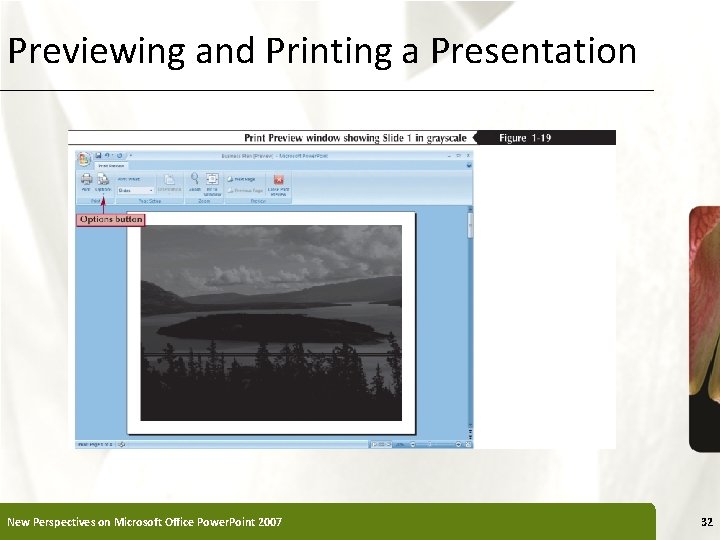Open the Print What dropdown showing Slides
Viewport: 720px width, 540px height.
pyautogui.click(x=135, y=190)
